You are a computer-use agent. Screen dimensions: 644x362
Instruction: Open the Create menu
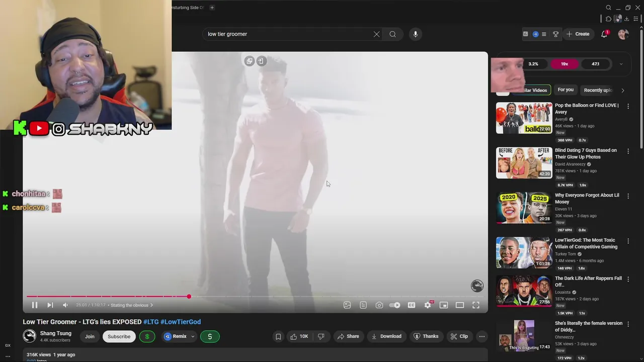pos(578,34)
